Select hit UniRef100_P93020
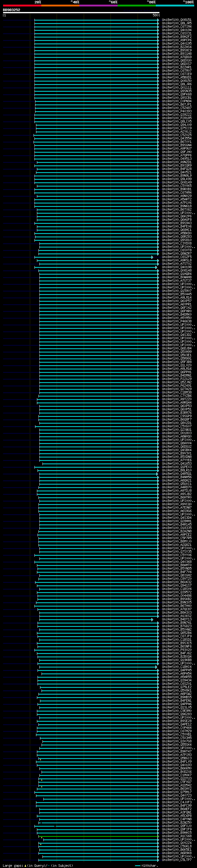The height and width of the screenshot is (868, 197). 177,650
